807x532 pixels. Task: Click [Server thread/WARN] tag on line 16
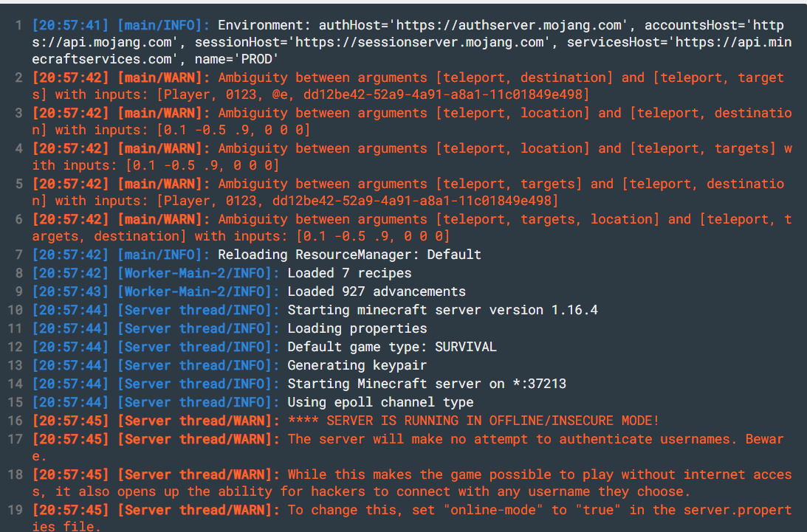pos(198,421)
